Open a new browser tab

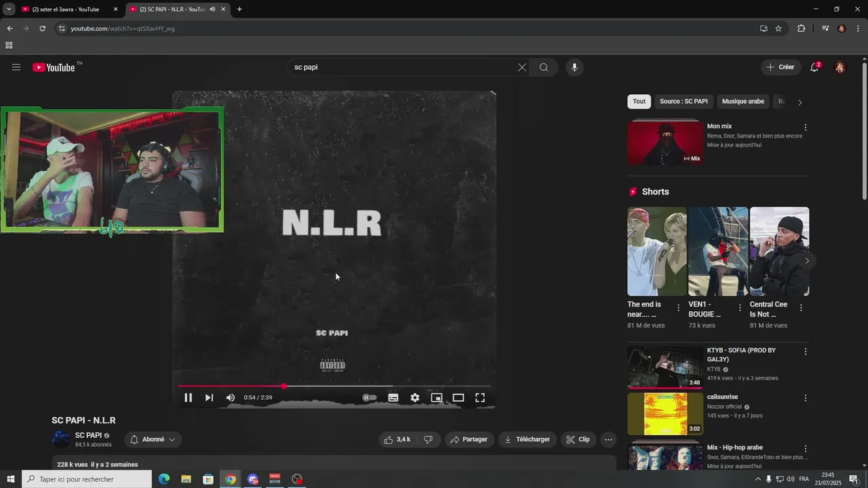point(239,9)
